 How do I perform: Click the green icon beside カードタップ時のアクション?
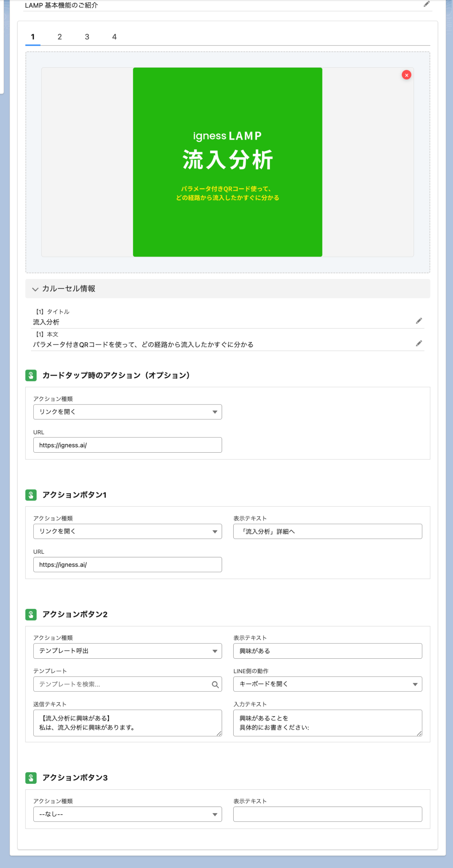[x=31, y=375]
